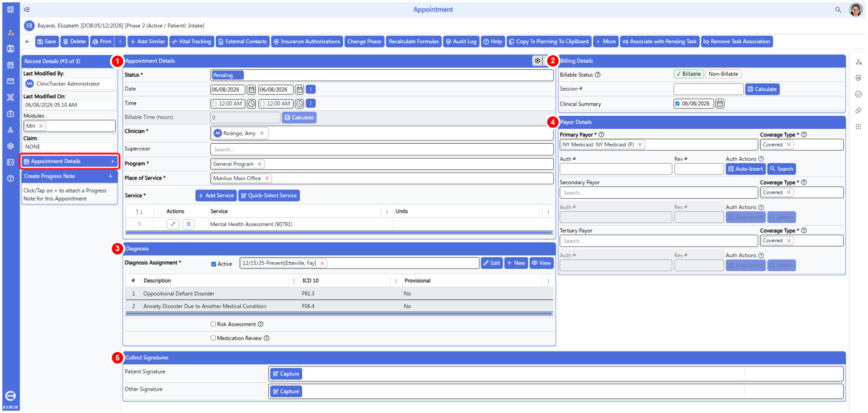Remove NY Medicaid primary payor
This screenshot has width=868, height=413.
(x=640, y=145)
